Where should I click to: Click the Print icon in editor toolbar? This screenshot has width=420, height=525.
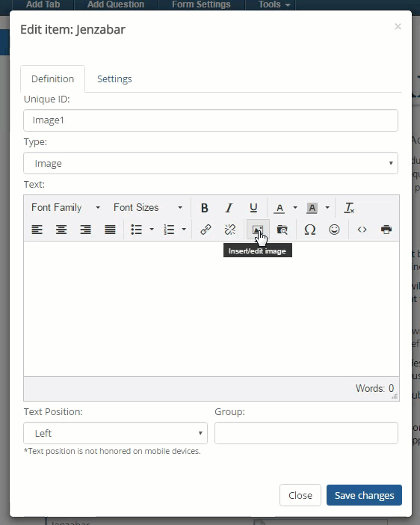pos(386,230)
